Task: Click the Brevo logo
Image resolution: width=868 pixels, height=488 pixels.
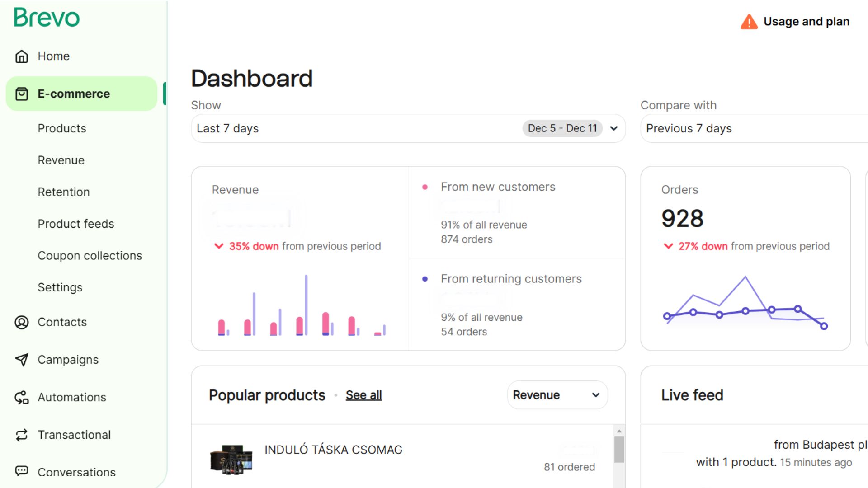Action: point(47,18)
